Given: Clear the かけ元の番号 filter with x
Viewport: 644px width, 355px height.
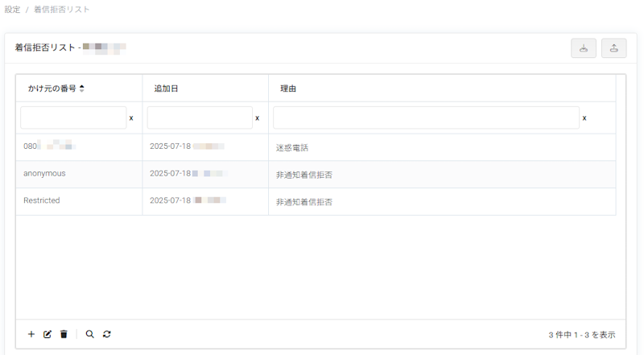Looking at the screenshot, I should pyautogui.click(x=131, y=118).
